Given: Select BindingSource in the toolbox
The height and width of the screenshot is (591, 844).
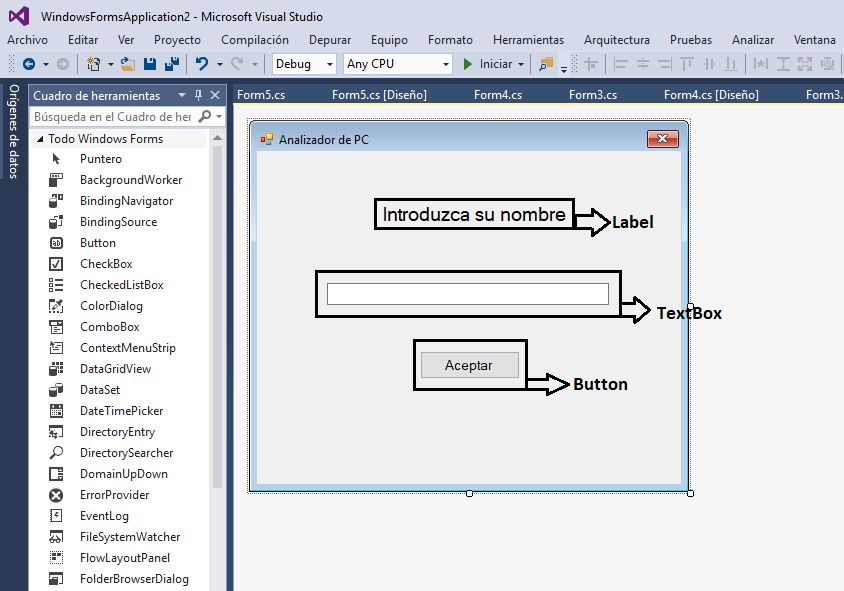Looking at the screenshot, I should 118,222.
